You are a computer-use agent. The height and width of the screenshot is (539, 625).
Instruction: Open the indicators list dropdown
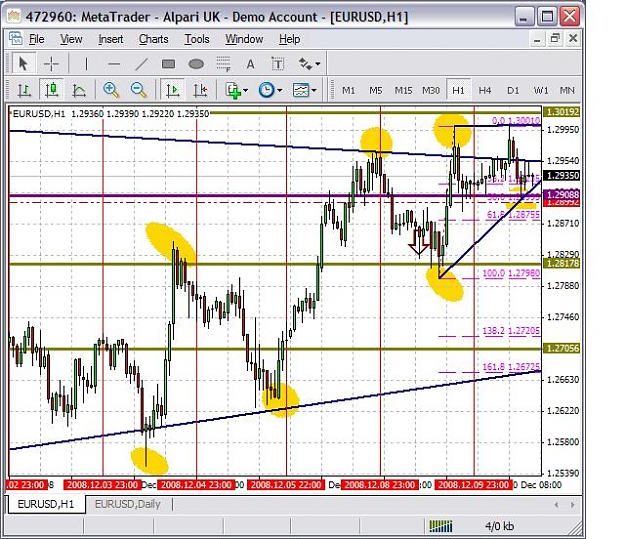pyautogui.click(x=237, y=90)
